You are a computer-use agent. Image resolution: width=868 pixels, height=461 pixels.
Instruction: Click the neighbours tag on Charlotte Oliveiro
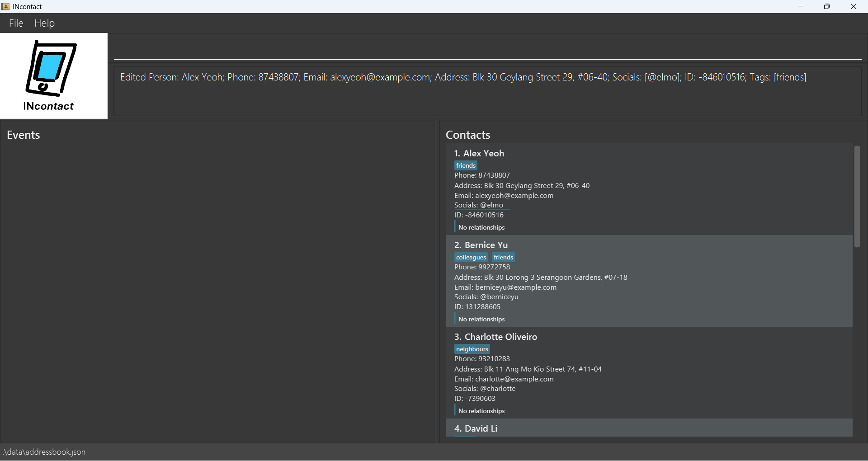click(x=472, y=349)
